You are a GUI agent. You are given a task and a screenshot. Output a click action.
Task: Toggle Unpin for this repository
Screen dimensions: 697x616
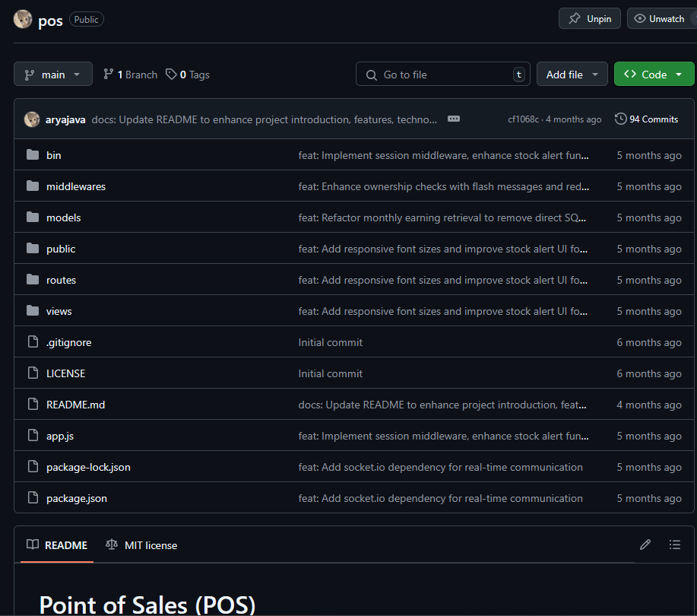coord(590,18)
